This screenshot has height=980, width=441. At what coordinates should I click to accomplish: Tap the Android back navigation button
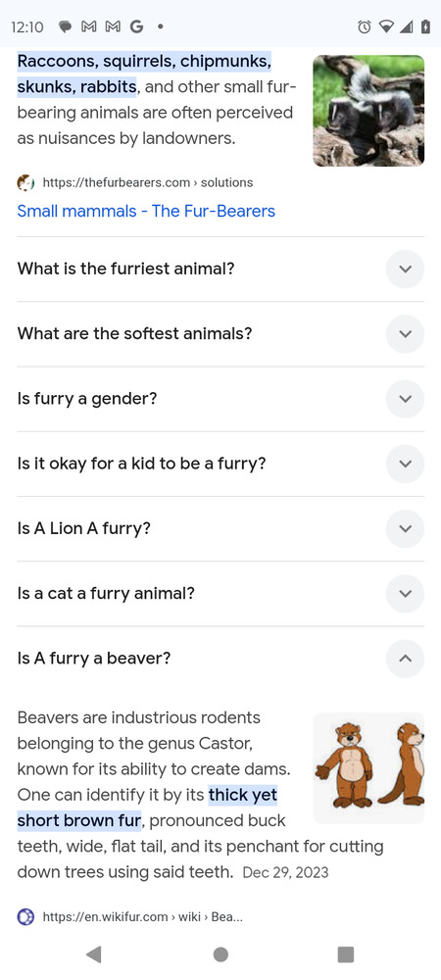[x=94, y=954]
